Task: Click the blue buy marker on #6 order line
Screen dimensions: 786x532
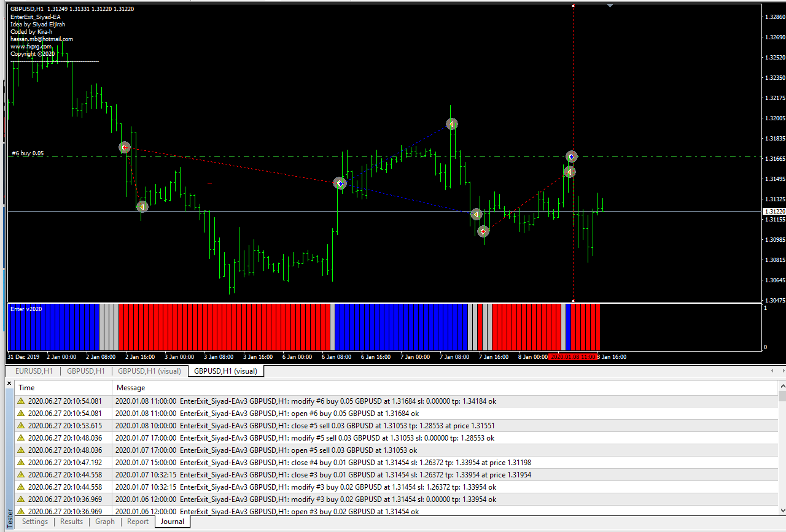Action: click(x=571, y=157)
